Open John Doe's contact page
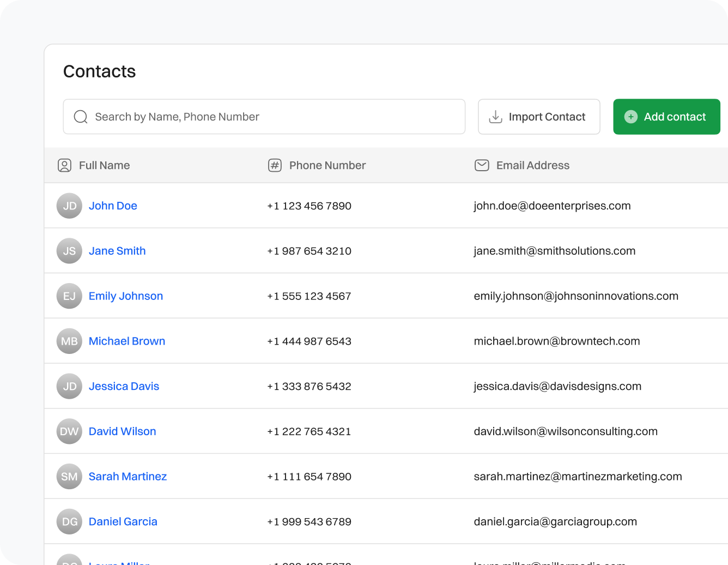Image resolution: width=728 pixels, height=565 pixels. pos(113,206)
